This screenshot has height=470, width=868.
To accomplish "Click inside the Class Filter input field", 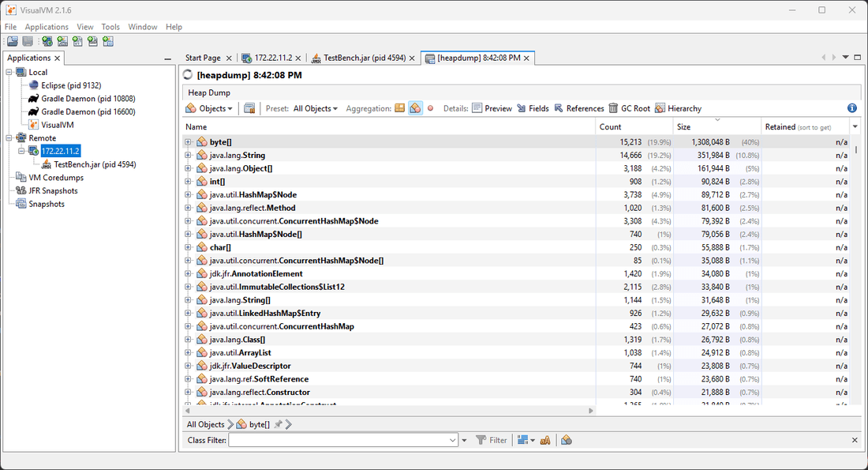I will (x=339, y=440).
